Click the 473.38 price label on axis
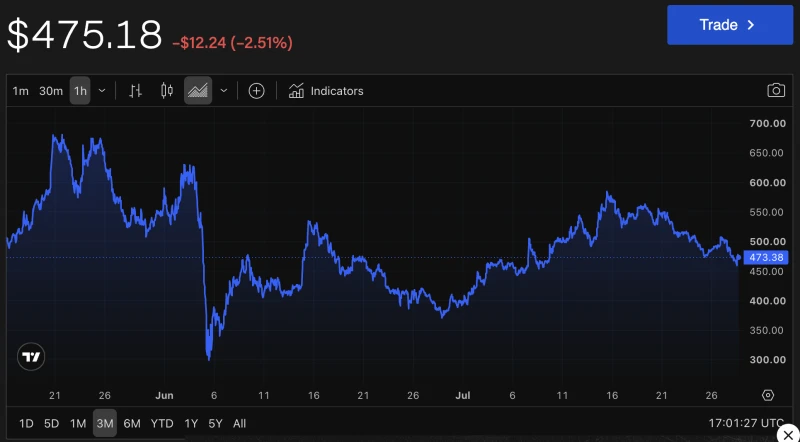The image size is (800, 442). tap(766, 257)
